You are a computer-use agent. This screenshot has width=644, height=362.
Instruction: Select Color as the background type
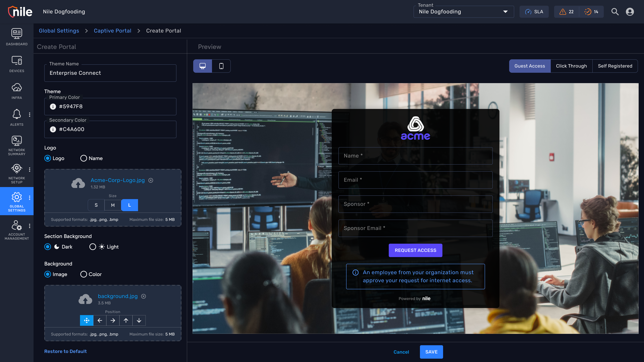pos(84,274)
